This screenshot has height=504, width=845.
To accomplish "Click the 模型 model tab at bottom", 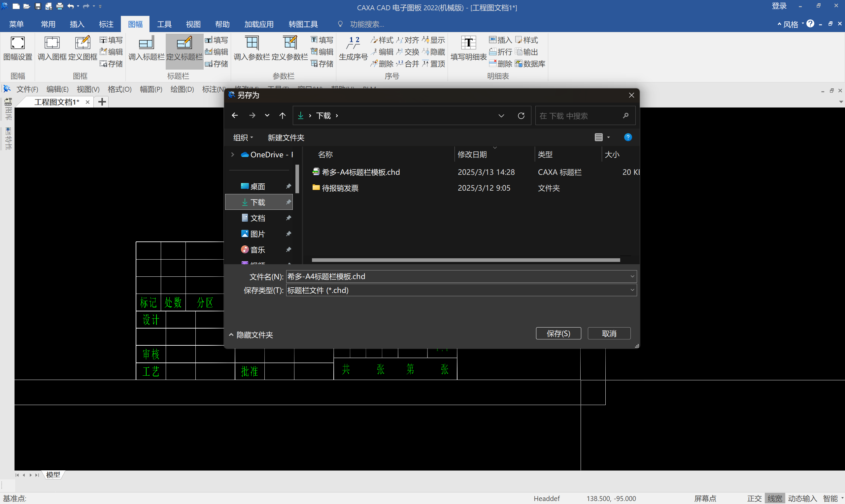I will tap(53, 475).
